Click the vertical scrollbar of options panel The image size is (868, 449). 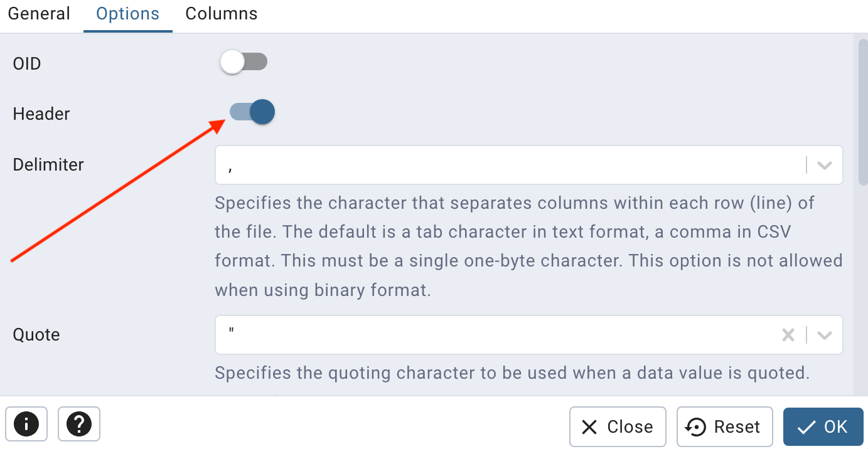tap(862, 112)
